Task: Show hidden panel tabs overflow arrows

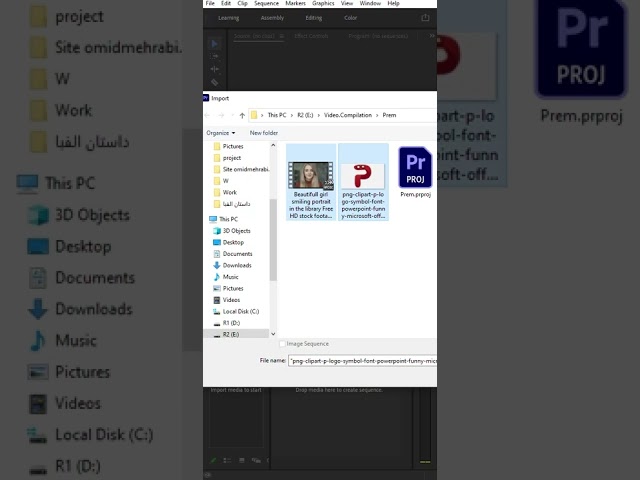Action: [432, 36]
